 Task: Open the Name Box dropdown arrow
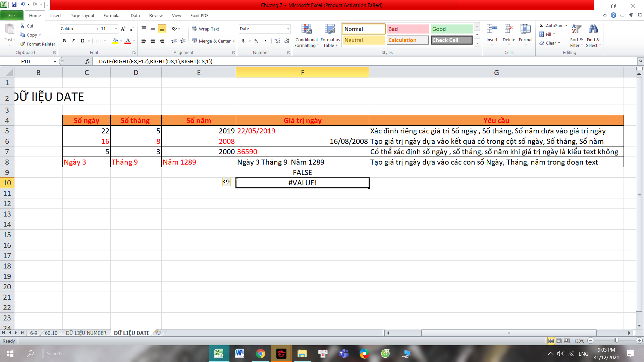pyautogui.click(x=55, y=61)
